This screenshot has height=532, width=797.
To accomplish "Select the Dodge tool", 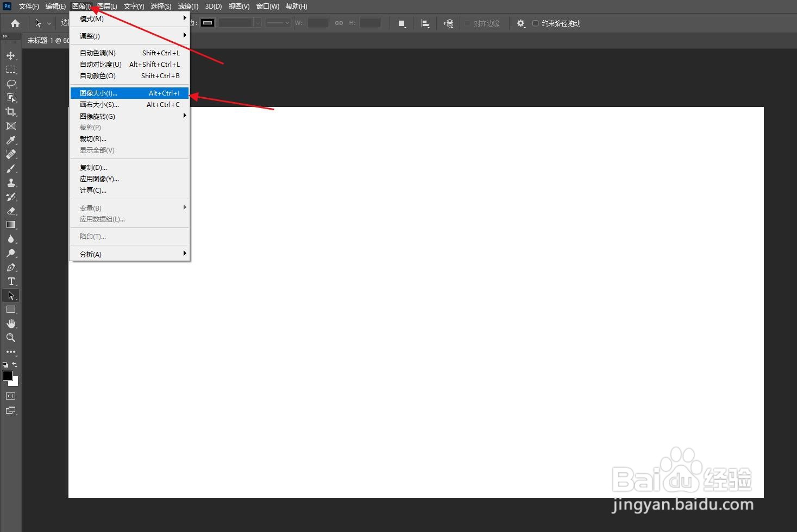I will 11,253.
